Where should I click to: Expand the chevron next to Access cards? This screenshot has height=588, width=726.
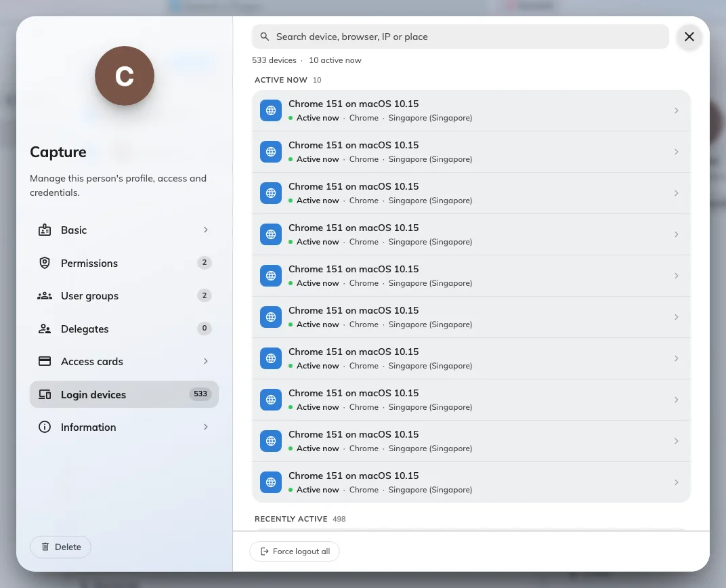(206, 361)
